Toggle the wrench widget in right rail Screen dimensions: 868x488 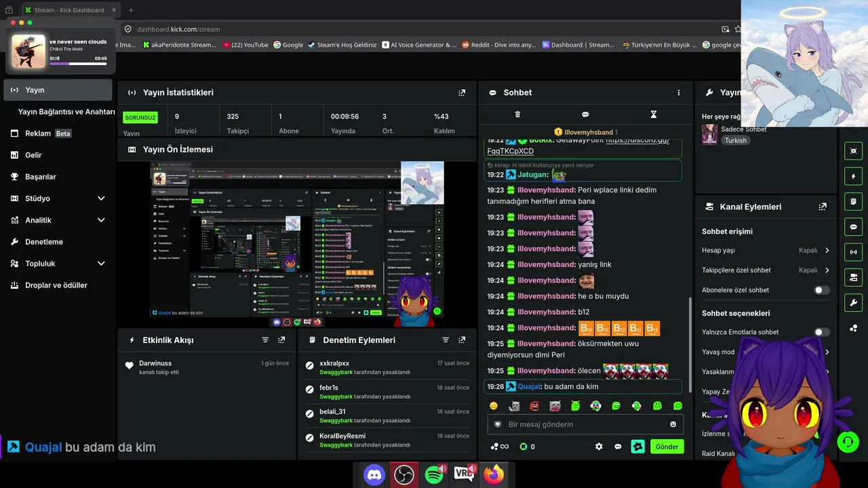853,302
